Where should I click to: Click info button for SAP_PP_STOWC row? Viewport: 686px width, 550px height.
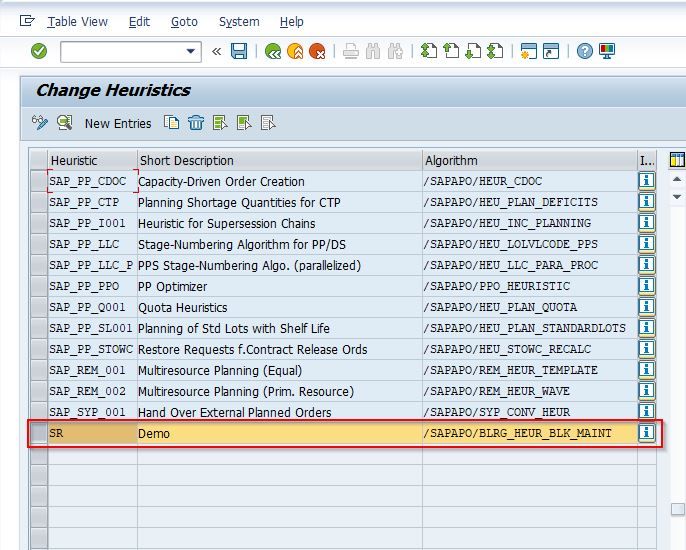(646, 348)
